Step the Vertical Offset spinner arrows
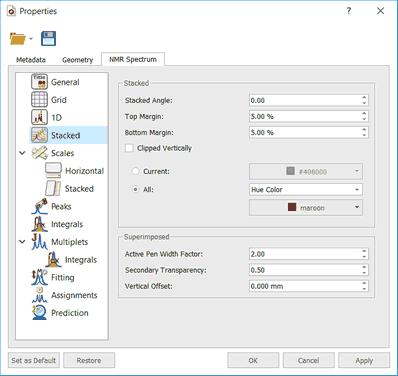 pos(364,286)
